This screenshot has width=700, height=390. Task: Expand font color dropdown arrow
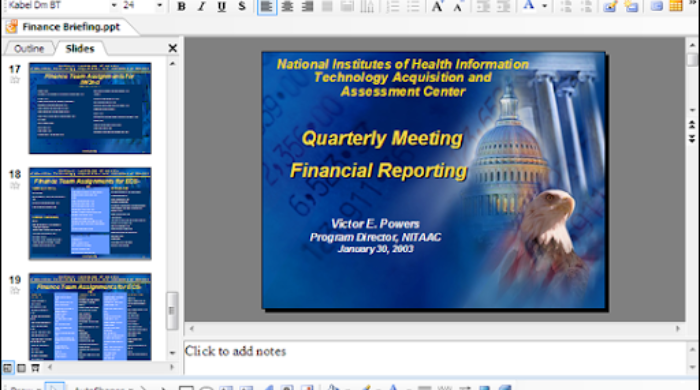544,6
